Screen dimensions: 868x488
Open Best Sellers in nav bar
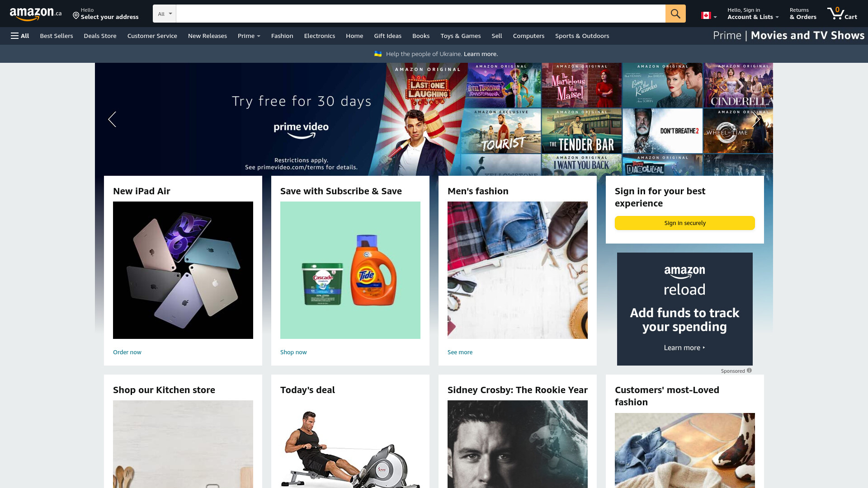point(57,36)
